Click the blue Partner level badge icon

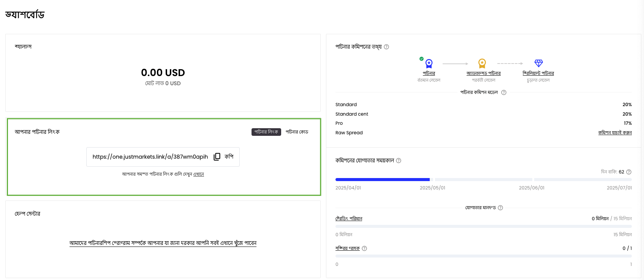[429, 63]
